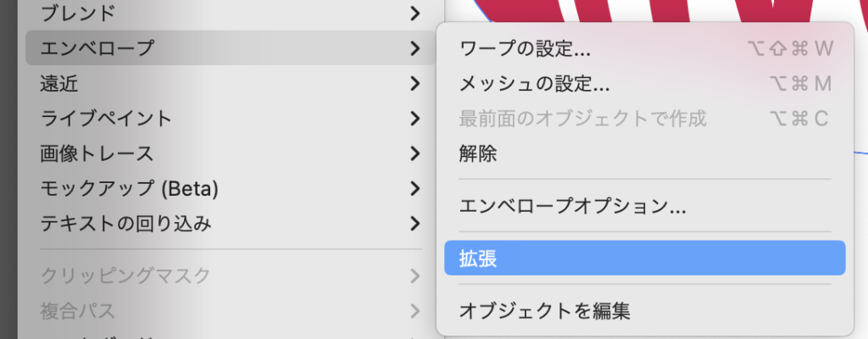
Task: Open モックアップ (Beta) menu entry
Action: tap(129, 188)
